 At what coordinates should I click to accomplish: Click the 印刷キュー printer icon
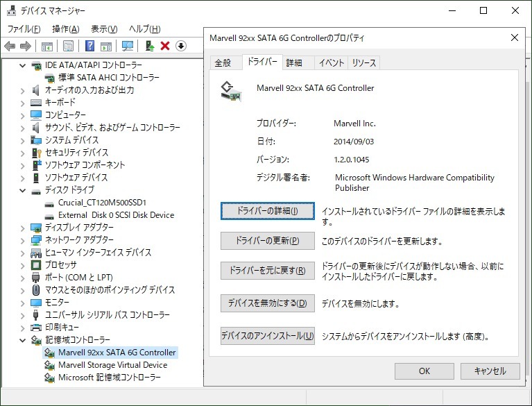pyautogui.click(x=36, y=328)
